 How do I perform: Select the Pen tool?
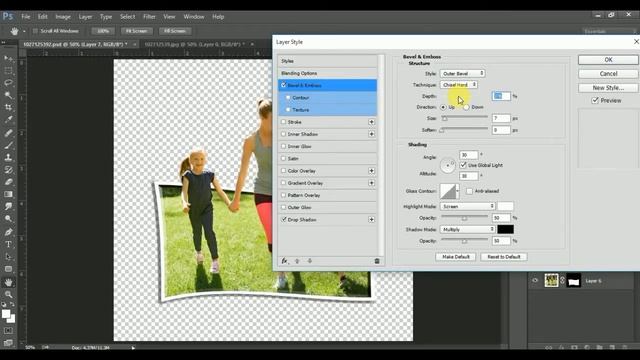coord(8,232)
